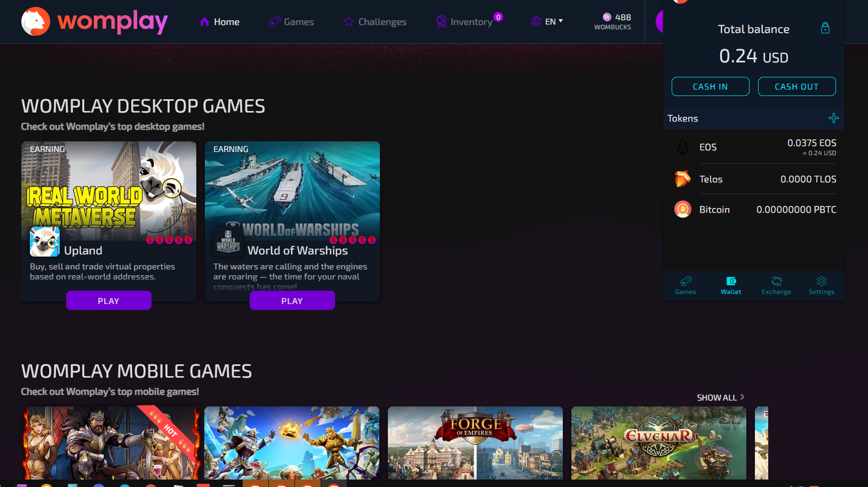Click the World of Warships earning rating coins
868x487 pixels.
[353, 240]
